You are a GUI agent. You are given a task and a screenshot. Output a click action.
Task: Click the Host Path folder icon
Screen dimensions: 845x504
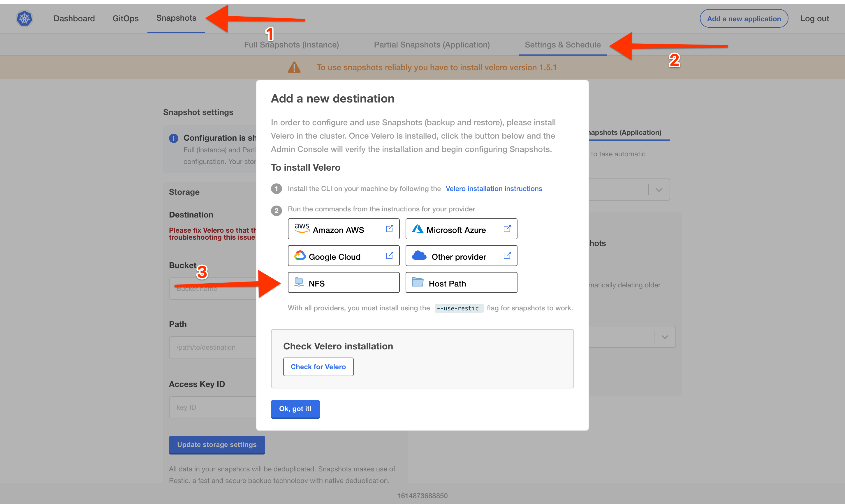coord(417,282)
